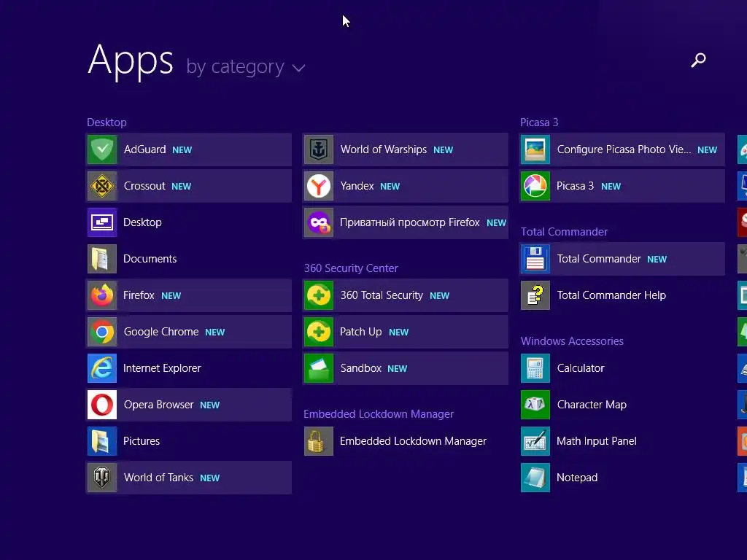Click the 'Sandbox' app name

tap(360, 368)
